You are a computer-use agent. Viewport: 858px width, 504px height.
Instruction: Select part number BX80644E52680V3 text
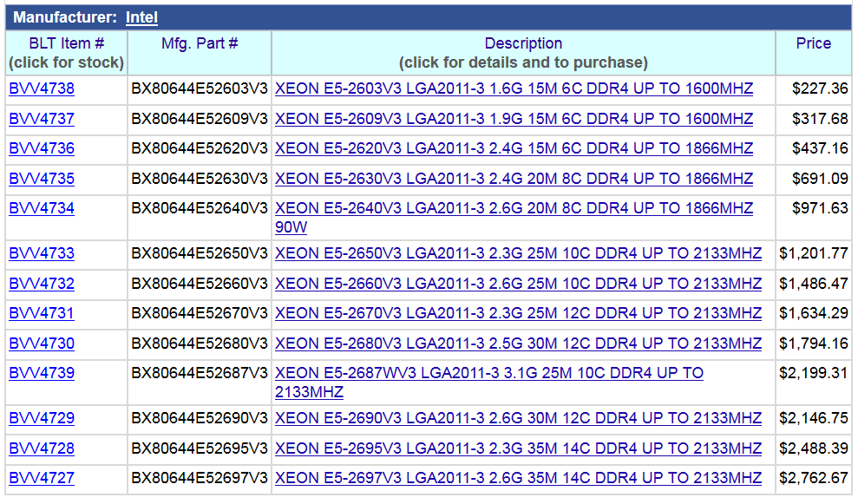coord(200,344)
